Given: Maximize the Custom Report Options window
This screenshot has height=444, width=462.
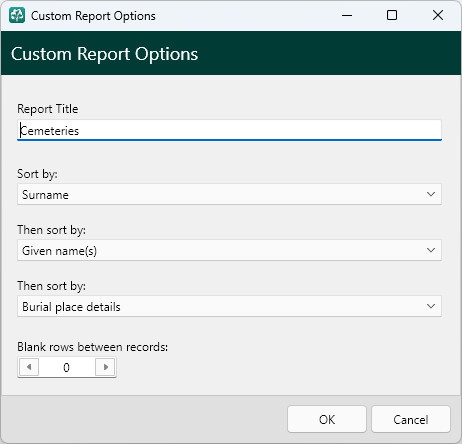Looking at the screenshot, I should coord(392,15).
